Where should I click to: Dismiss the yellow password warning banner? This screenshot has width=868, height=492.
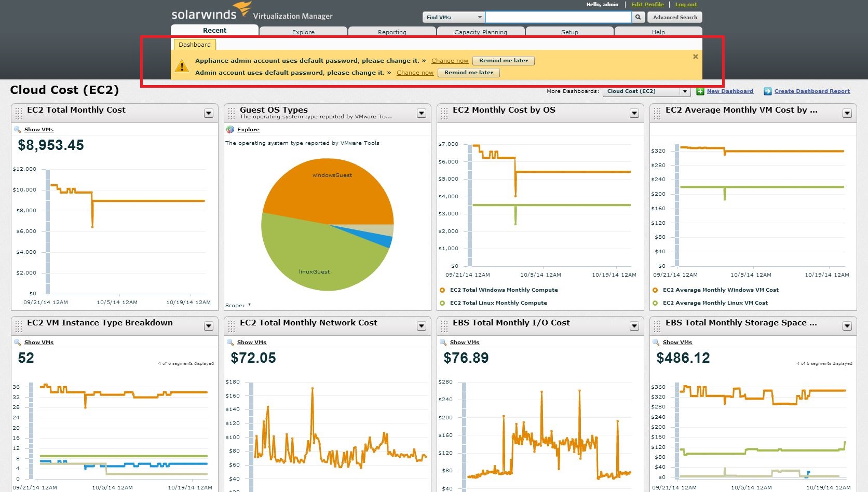pos(696,57)
